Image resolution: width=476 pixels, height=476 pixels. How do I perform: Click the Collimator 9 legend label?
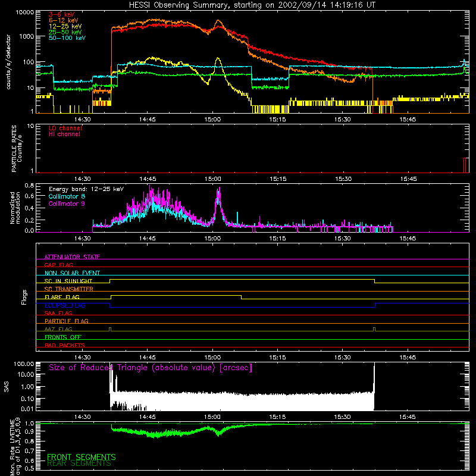pyautogui.click(x=67, y=203)
